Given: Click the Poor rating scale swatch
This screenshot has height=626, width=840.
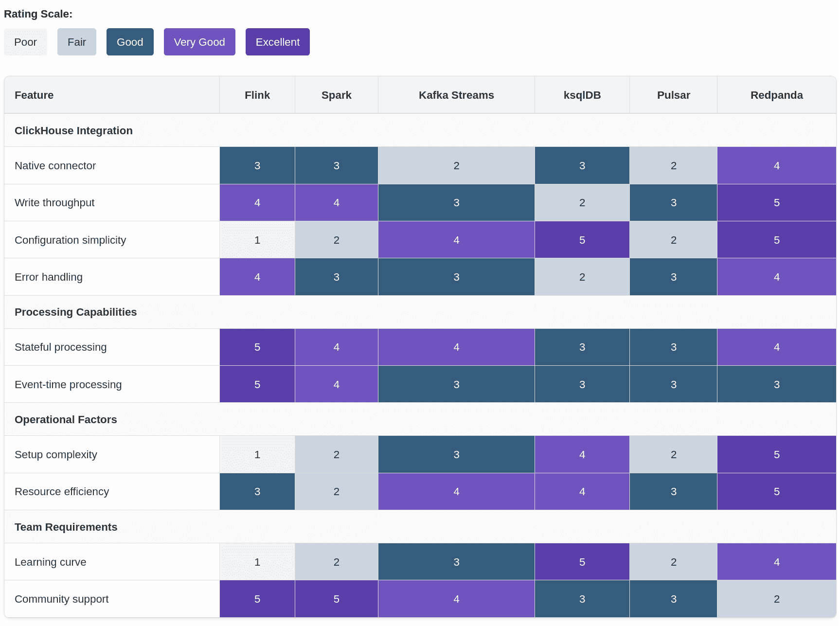Looking at the screenshot, I should [x=25, y=42].
